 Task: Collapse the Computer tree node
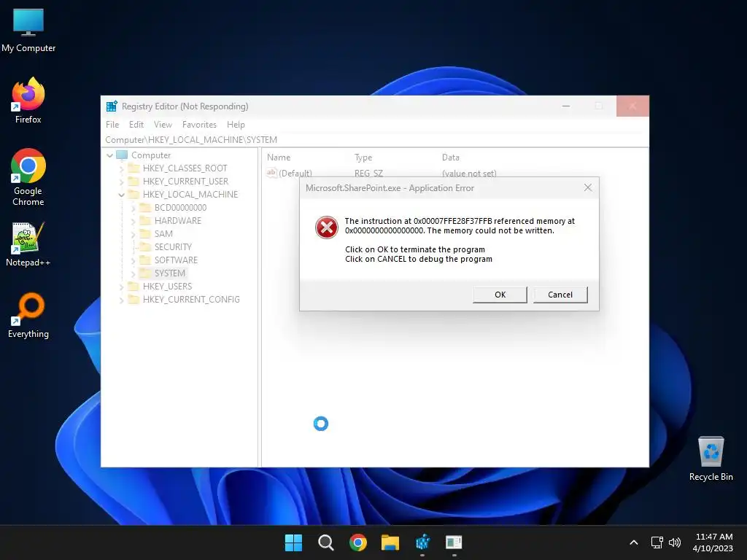tap(109, 155)
